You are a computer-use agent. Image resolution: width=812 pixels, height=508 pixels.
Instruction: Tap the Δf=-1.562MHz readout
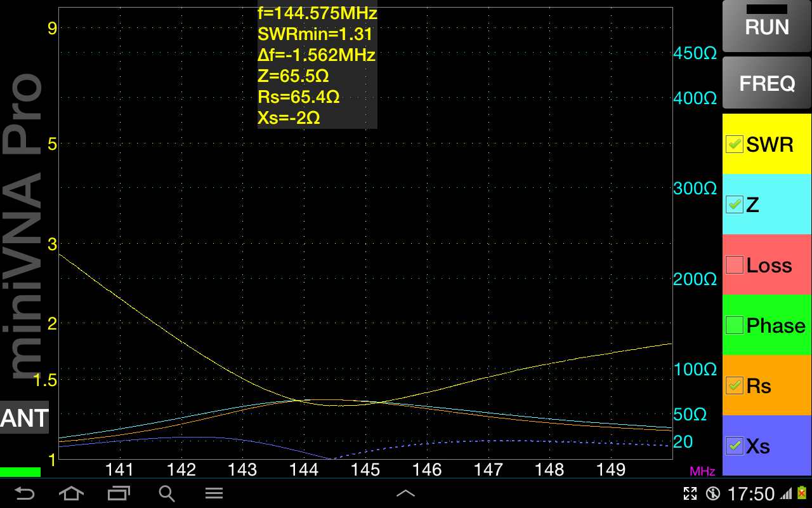317,55
